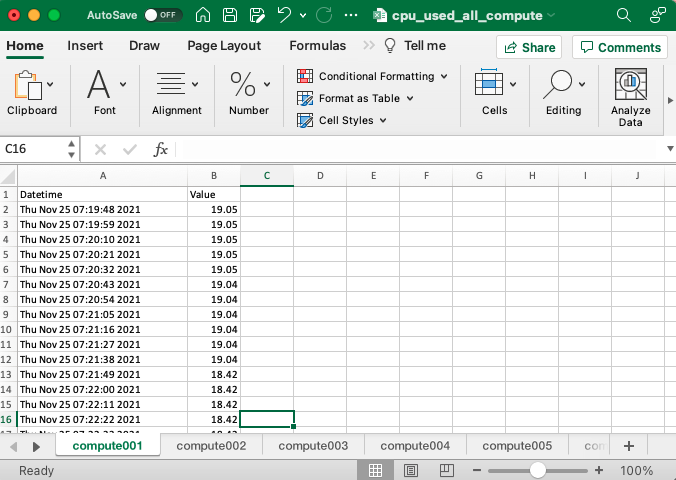Toggle the AutoSave switch
676x480 pixels.
tap(162, 16)
